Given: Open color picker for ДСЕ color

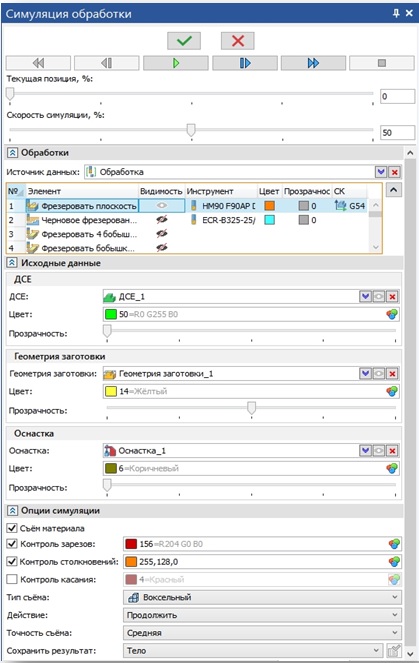Looking at the screenshot, I should pos(392,314).
